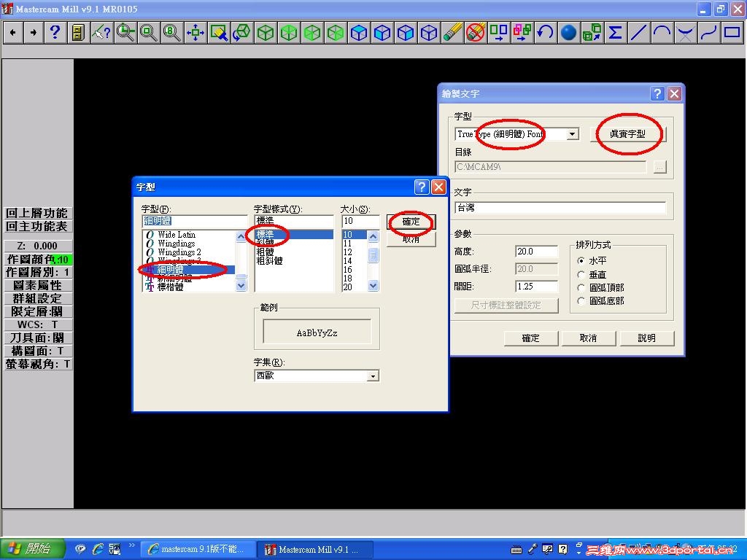Click the back arrow toolbar icon
The image size is (747, 560).
tap(13, 33)
